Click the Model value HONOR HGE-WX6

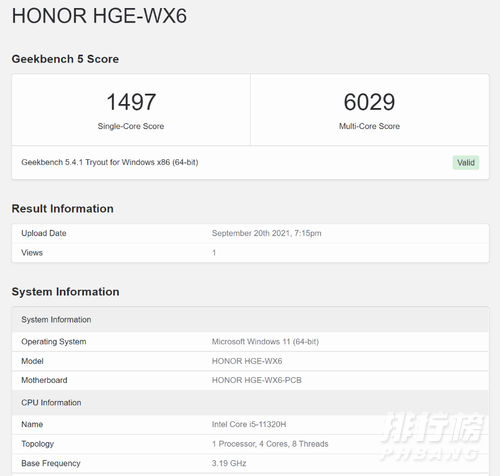point(247,361)
